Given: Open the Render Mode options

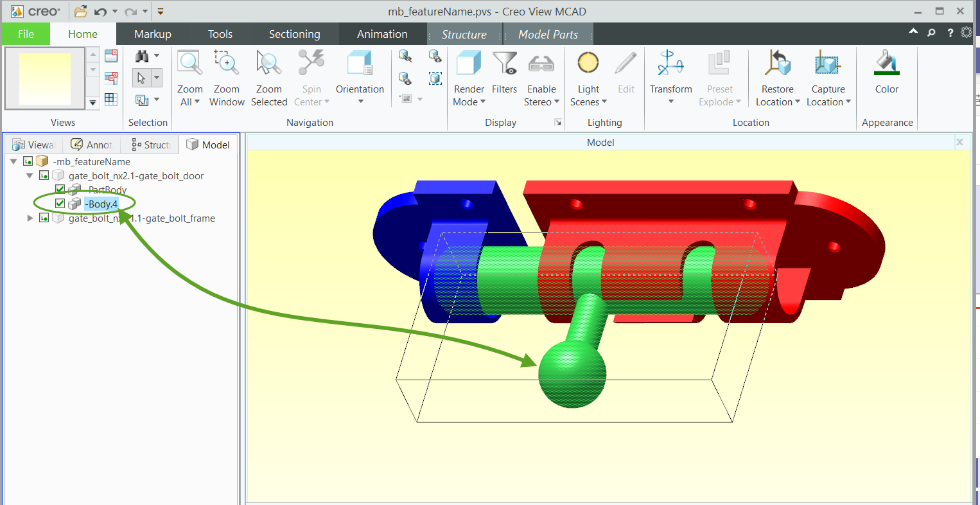Looking at the screenshot, I should 469,78.
